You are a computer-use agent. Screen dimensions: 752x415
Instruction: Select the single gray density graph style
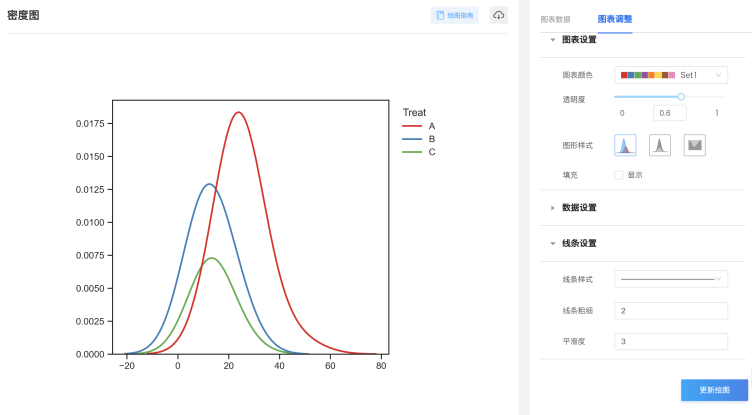660,145
